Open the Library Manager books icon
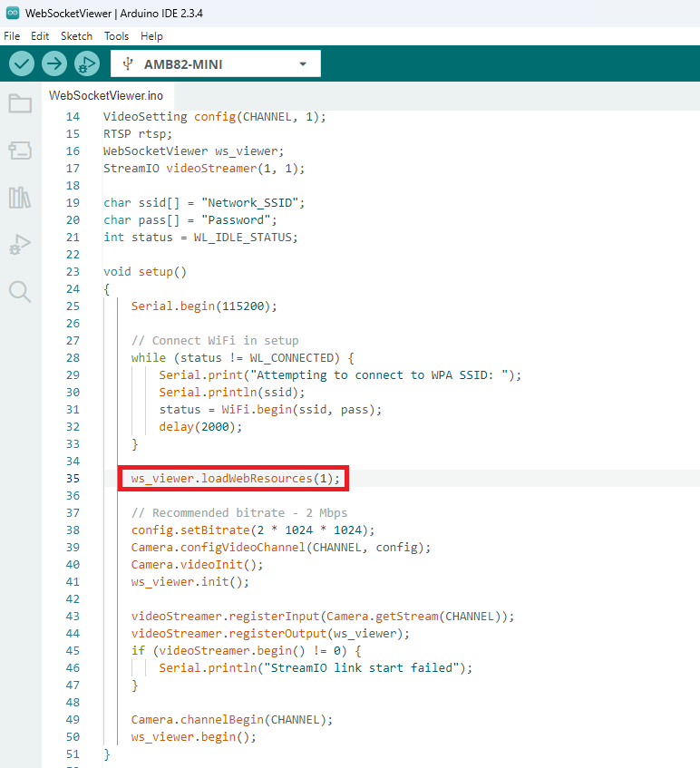The height and width of the screenshot is (768, 700). (20, 198)
